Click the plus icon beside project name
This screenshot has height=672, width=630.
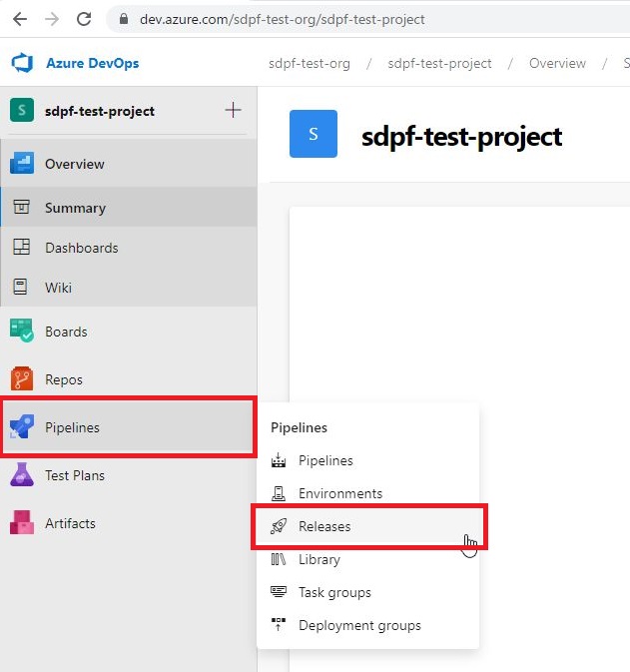coord(233,110)
